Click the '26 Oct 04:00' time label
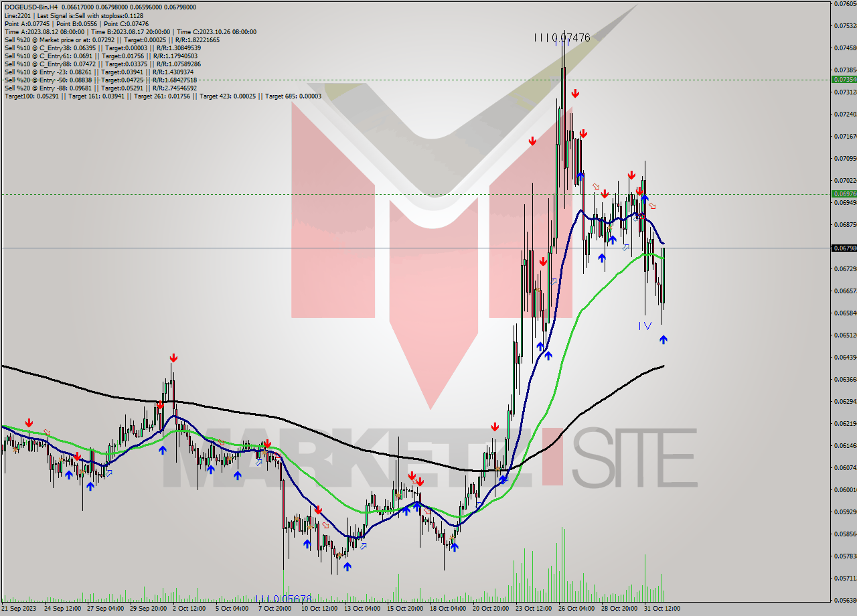The height and width of the screenshot is (616, 857). coord(577,609)
